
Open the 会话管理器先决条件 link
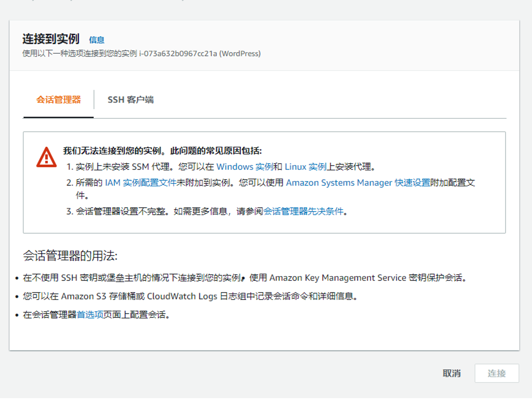point(303,211)
